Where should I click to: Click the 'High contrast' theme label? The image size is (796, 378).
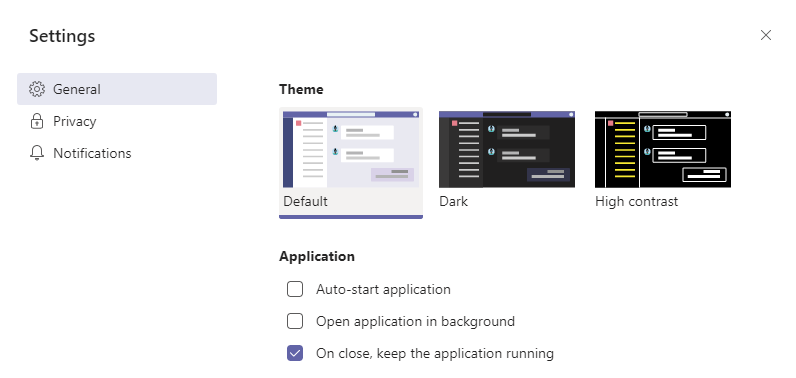click(637, 201)
